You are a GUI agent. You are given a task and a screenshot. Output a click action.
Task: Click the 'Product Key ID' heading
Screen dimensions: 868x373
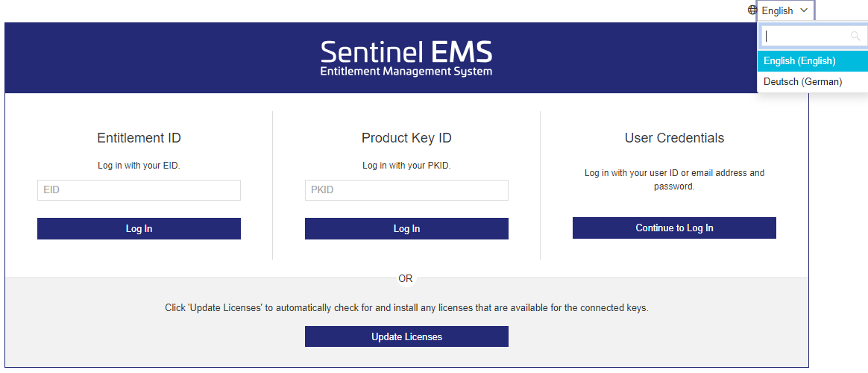click(406, 138)
